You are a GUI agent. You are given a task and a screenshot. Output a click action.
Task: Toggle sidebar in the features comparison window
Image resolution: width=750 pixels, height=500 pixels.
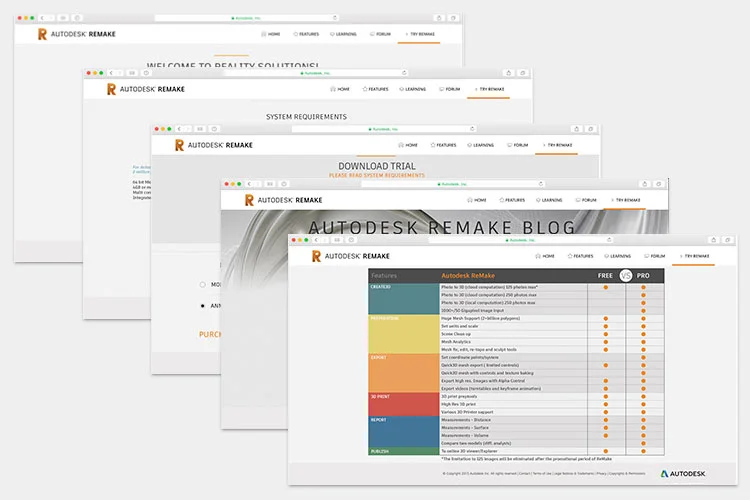[x=337, y=240]
